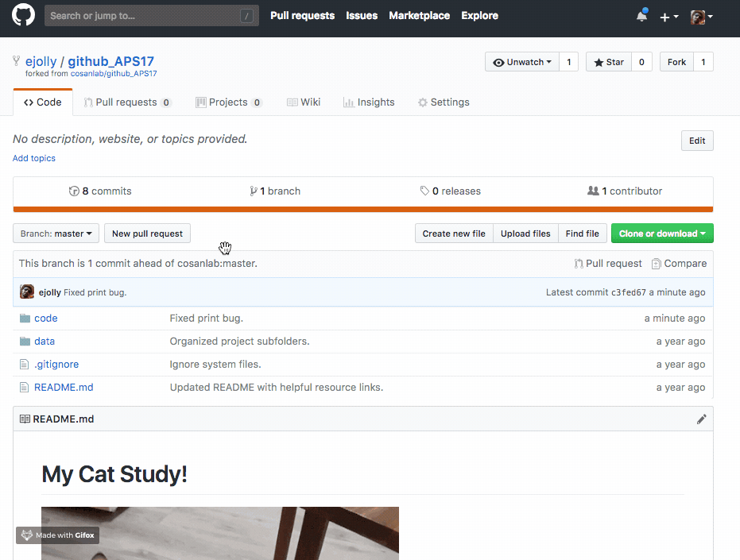Fork the repository
This screenshot has width=740, height=560.
pyautogui.click(x=676, y=61)
